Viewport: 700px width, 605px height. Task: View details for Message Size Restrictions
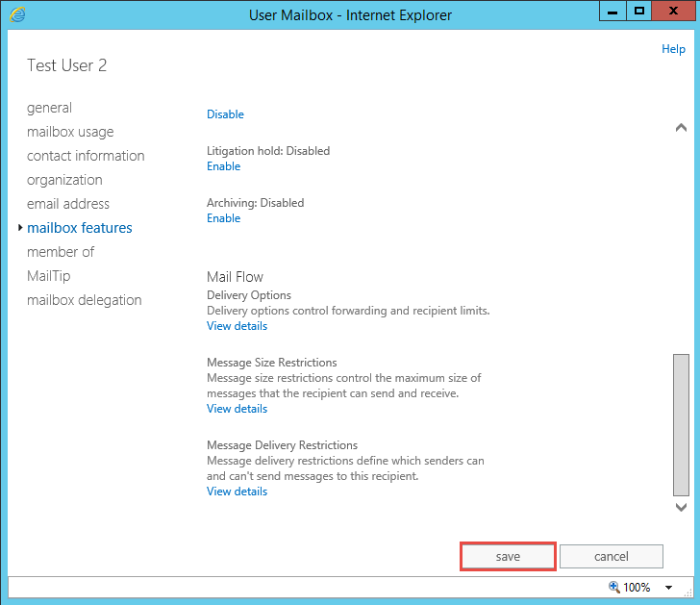pos(237,409)
